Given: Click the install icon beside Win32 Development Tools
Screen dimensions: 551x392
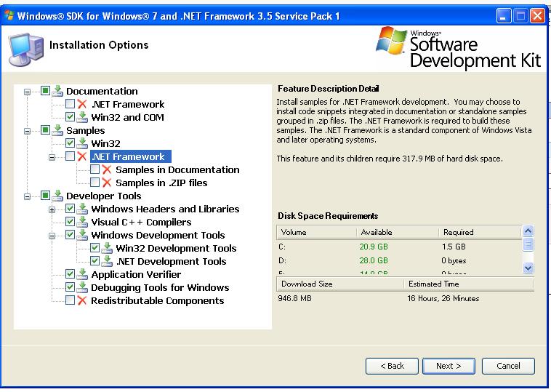Looking at the screenshot, I should click(107, 248).
